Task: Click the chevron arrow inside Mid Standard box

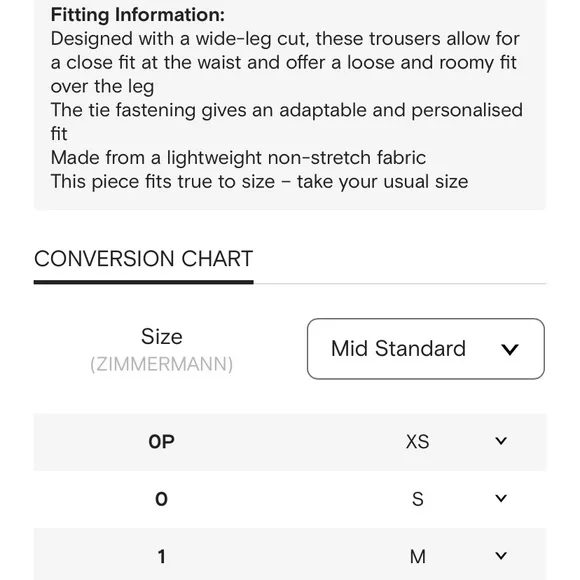Action: click(510, 349)
